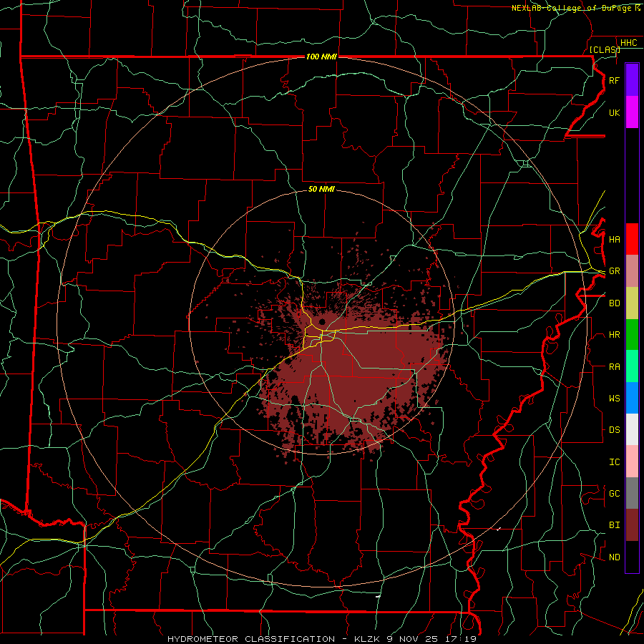This screenshot has width=644, height=644.
Task: Click the Hydrometeor Classification KLZK title
Action: (x=321, y=639)
